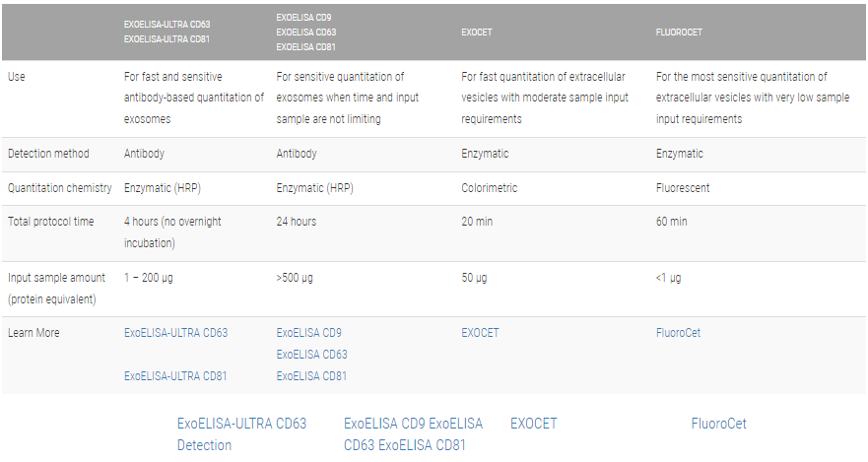Open the large EXOCET link below the table

[x=533, y=424]
